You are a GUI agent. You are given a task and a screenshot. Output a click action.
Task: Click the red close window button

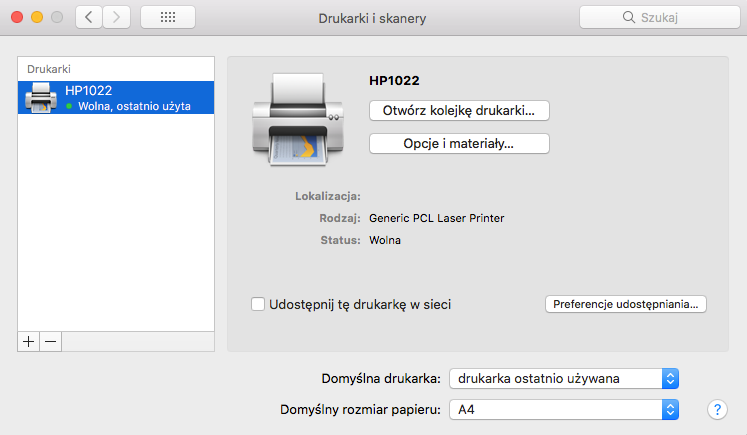(x=17, y=18)
